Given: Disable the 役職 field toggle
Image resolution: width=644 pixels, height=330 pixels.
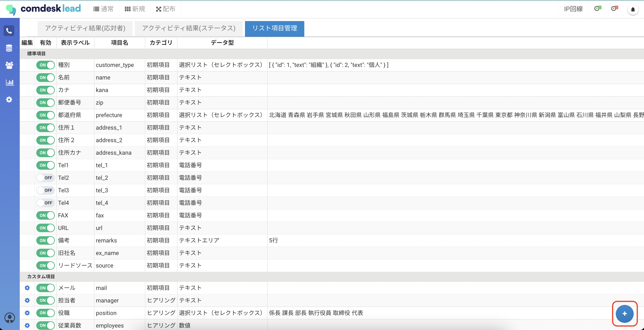Looking at the screenshot, I should coord(45,313).
